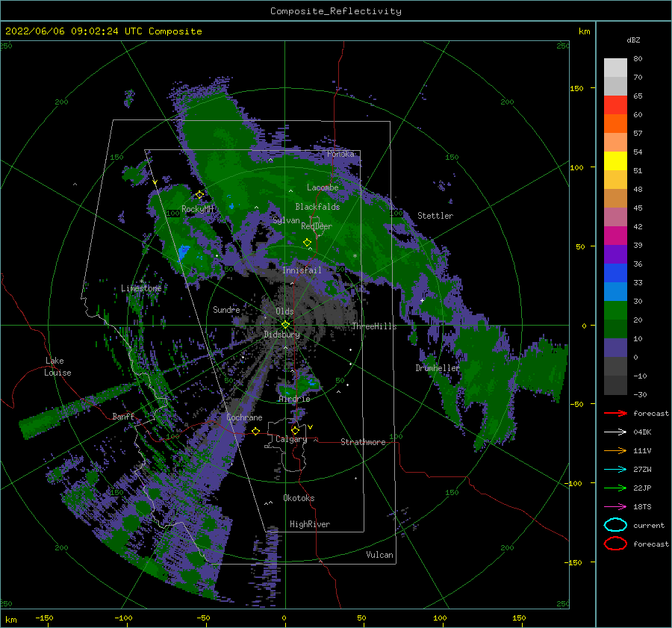This screenshot has height=628, width=672.
Task: Click the light gray 70–80 dBZ swatch
Action: pos(615,68)
